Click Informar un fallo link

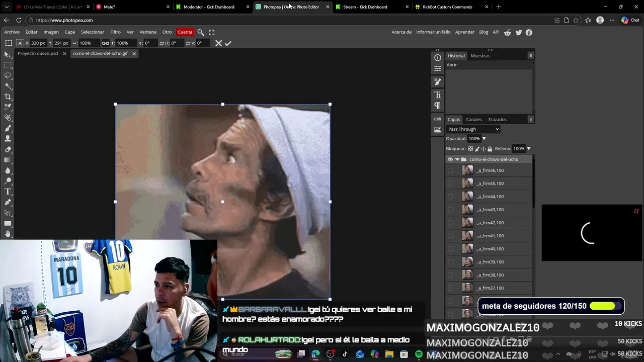(x=433, y=32)
